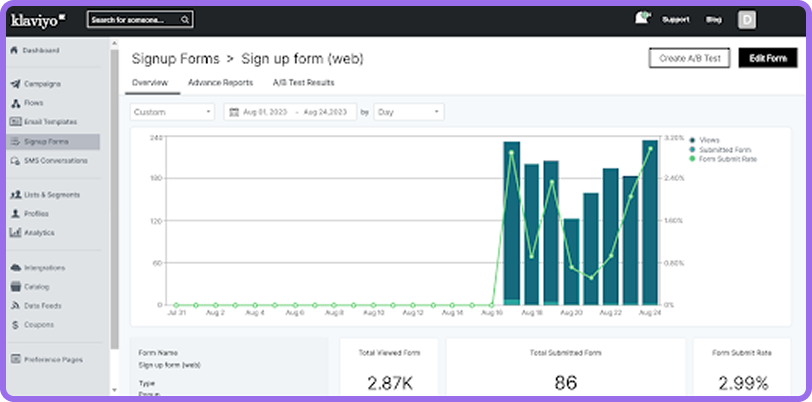Click sidebar scroll down arrow
This screenshot has height=402, width=812.
click(x=114, y=390)
